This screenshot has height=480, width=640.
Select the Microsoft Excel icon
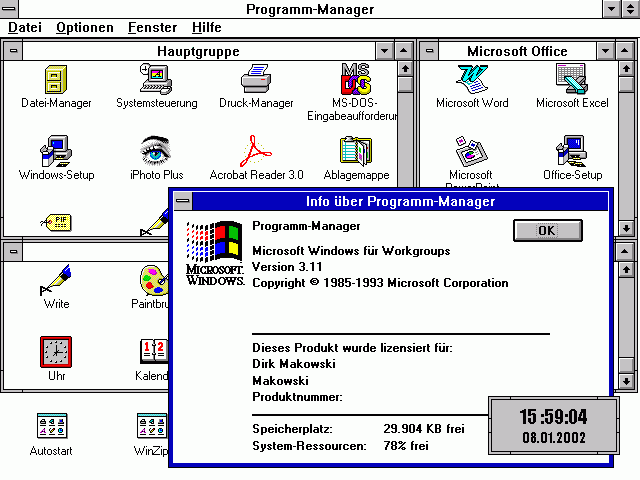tap(571, 80)
